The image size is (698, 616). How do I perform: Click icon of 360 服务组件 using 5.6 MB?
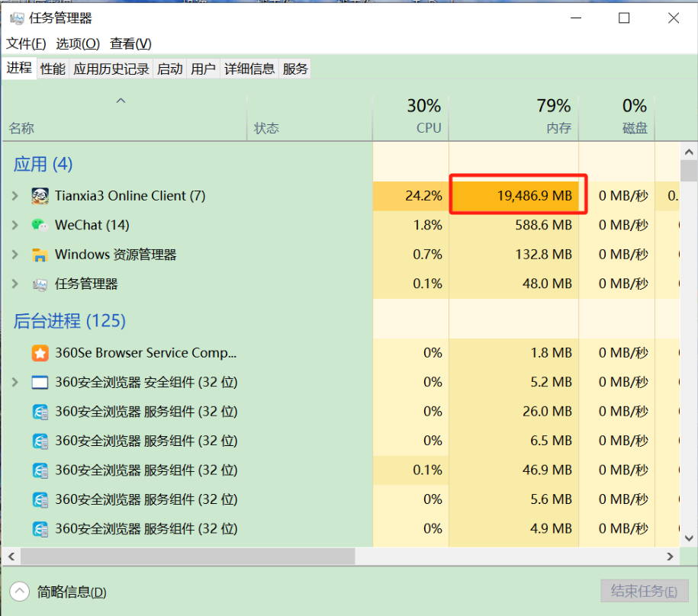coord(40,500)
